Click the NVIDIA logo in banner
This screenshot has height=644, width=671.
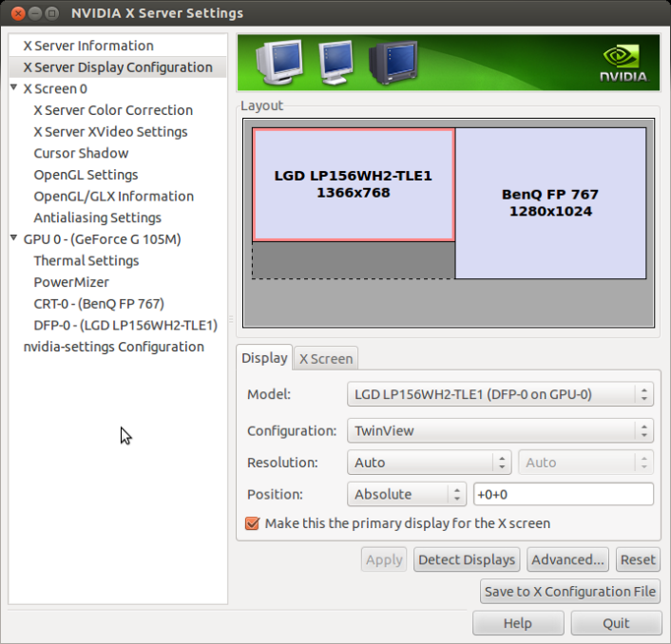click(623, 64)
